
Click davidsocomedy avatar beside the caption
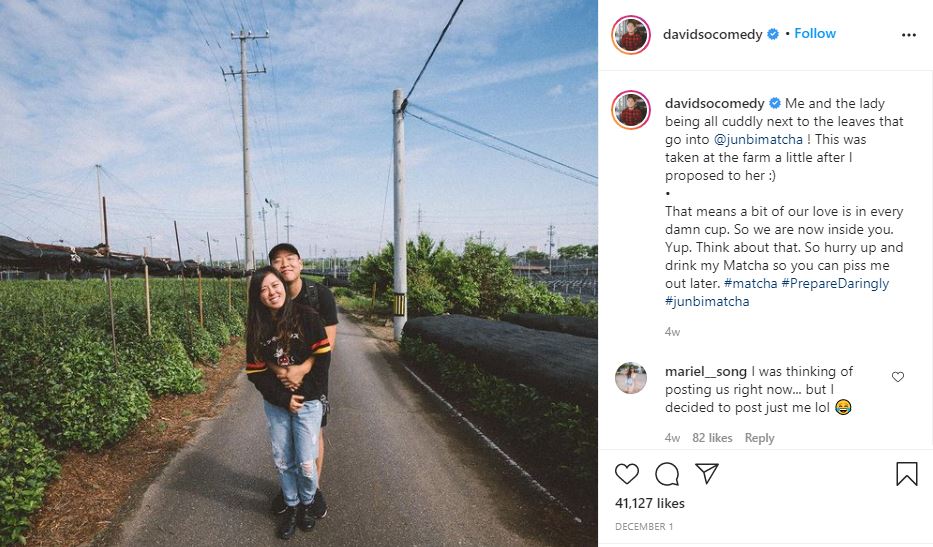coord(631,111)
